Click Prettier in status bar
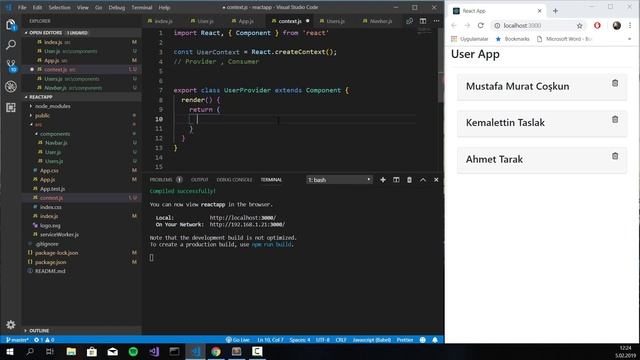Image resolution: width=640 pixels, height=360 pixels. (x=405, y=340)
